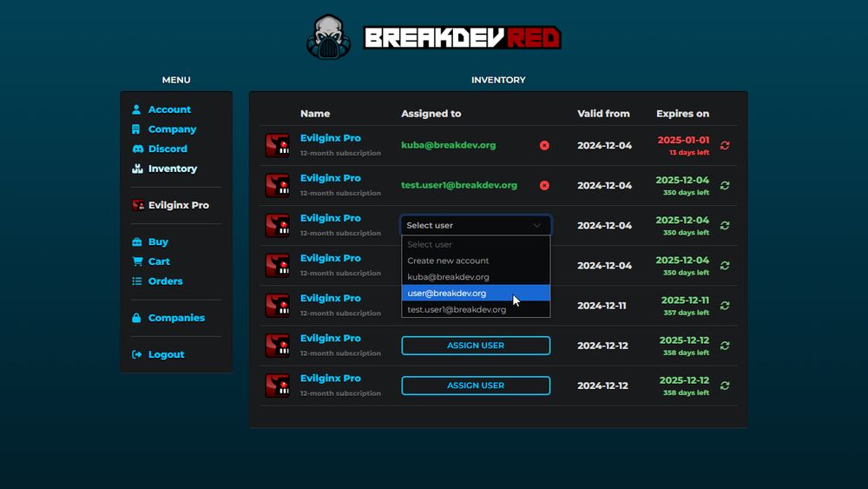Screen dimensions: 868x489
Task: Open Evilginx Pro in sidebar menu
Action: (x=178, y=205)
